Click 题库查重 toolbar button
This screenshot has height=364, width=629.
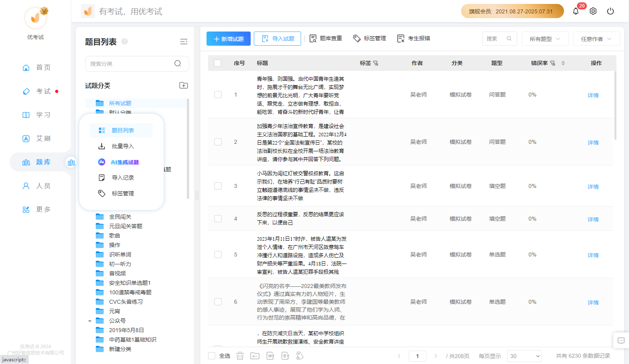pos(326,38)
